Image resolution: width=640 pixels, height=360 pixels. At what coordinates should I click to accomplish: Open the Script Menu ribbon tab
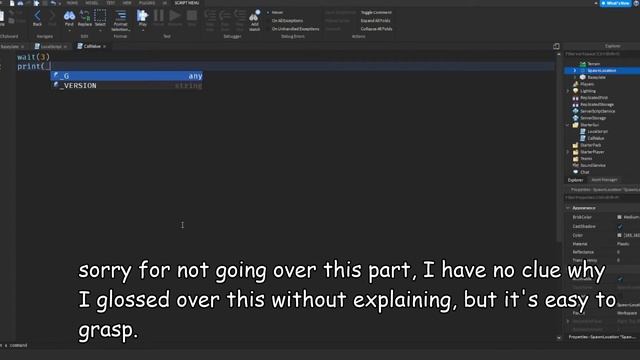pyautogui.click(x=187, y=3)
